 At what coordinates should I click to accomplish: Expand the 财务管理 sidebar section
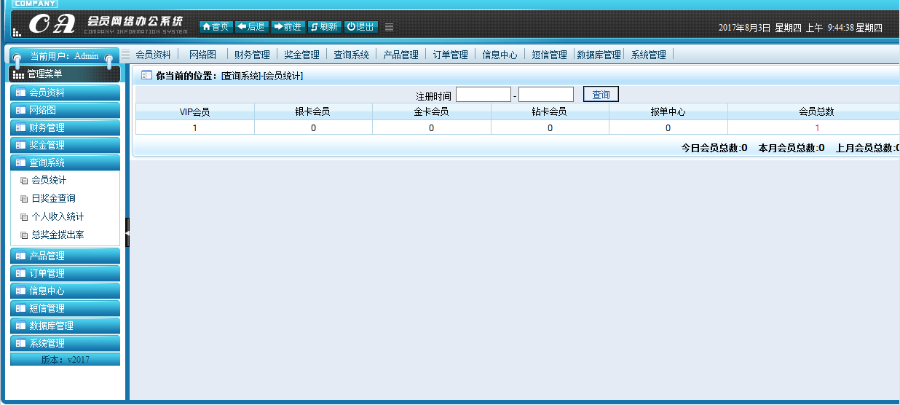[x=64, y=127]
